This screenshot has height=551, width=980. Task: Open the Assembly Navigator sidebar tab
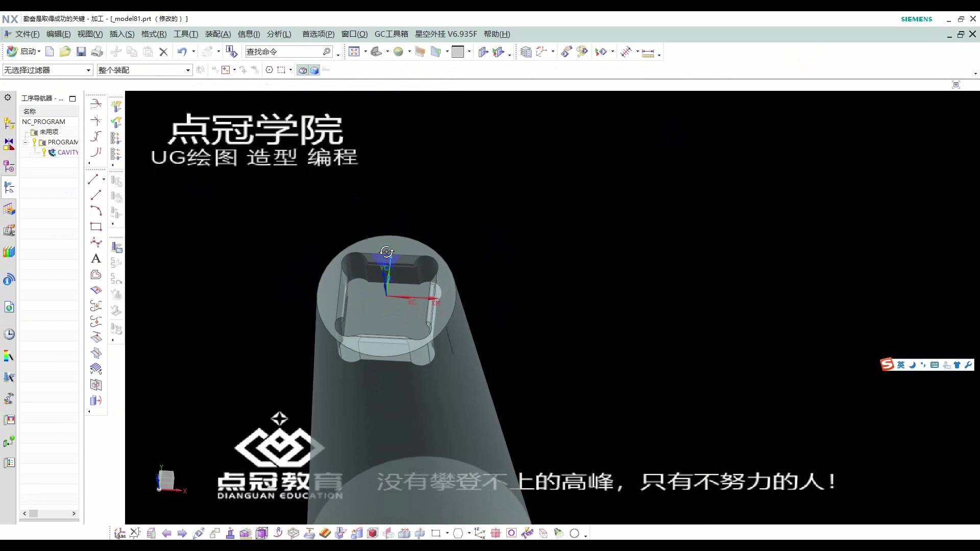[x=9, y=123]
